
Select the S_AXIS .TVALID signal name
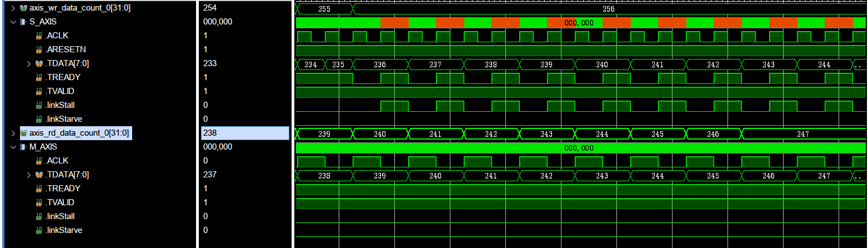click(60, 91)
